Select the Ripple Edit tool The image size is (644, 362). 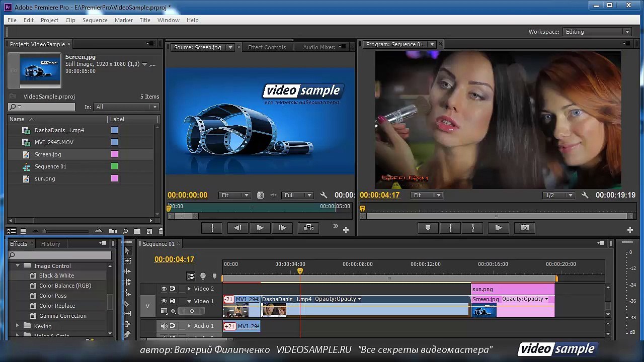[127, 271]
